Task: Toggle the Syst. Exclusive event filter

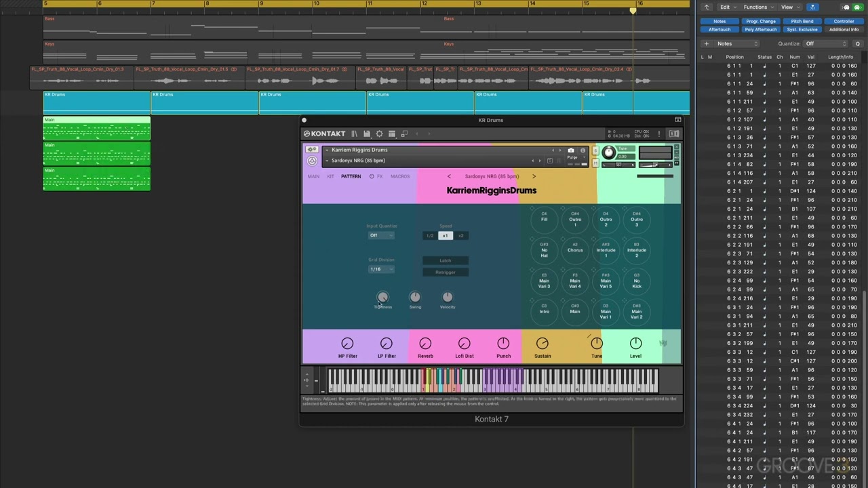Action: pyautogui.click(x=802, y=29)
